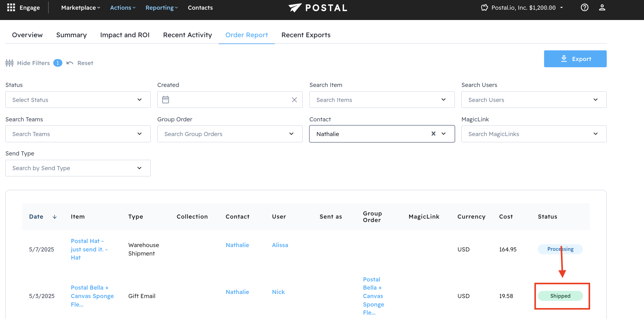This screenshot has width=644, height=319.
Task: Open the user profile icon
Action: point(602,8)
